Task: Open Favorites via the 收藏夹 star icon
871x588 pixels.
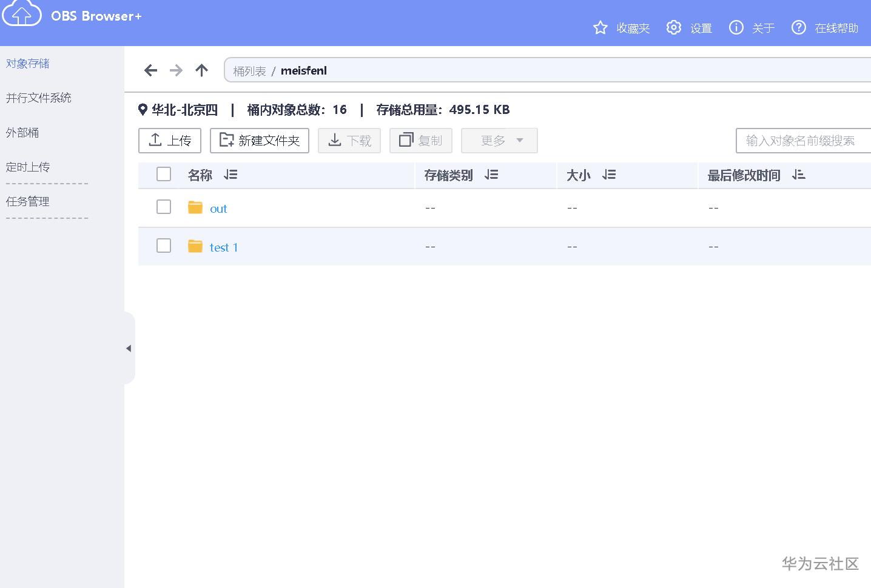Action: [x=600, y=27]
